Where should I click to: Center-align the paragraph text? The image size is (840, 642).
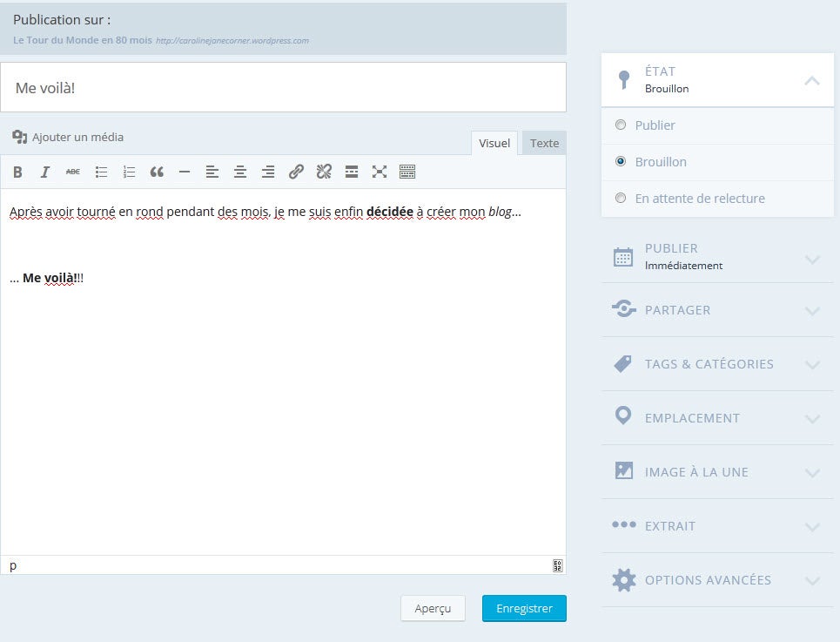pos(240,172)
